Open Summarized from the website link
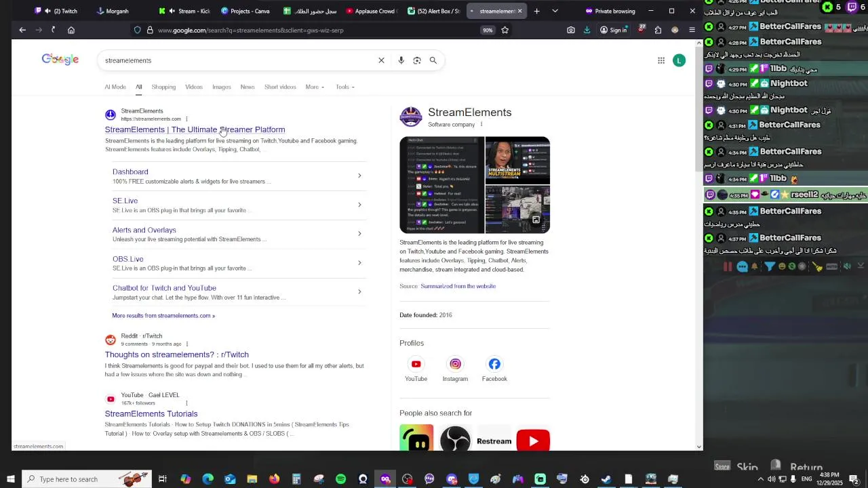This screenshot has width=868, height=488. pyautogui.click(x=458, y=286)
